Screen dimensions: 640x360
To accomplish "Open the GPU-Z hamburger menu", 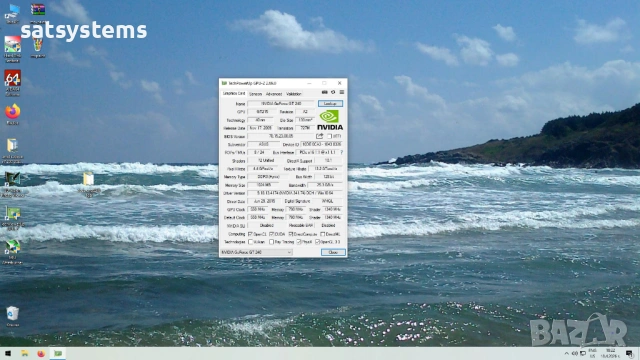I will point(342,92).
